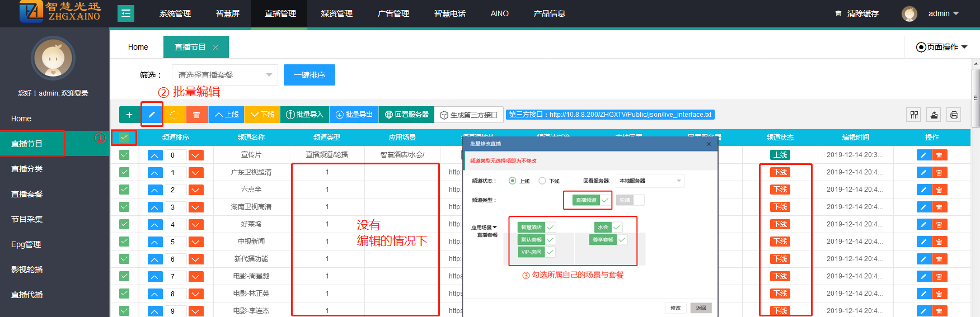This screenshot has width=980, height=317.
Task: Delete the 宣传片 row using its trash icon
Action: (x=939, y=155)
